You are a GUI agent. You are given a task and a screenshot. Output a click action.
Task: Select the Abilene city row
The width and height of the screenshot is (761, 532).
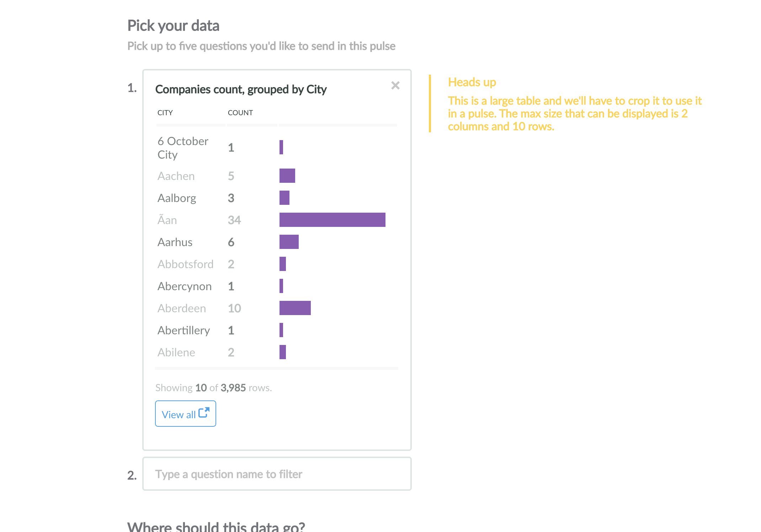(176, 352)
